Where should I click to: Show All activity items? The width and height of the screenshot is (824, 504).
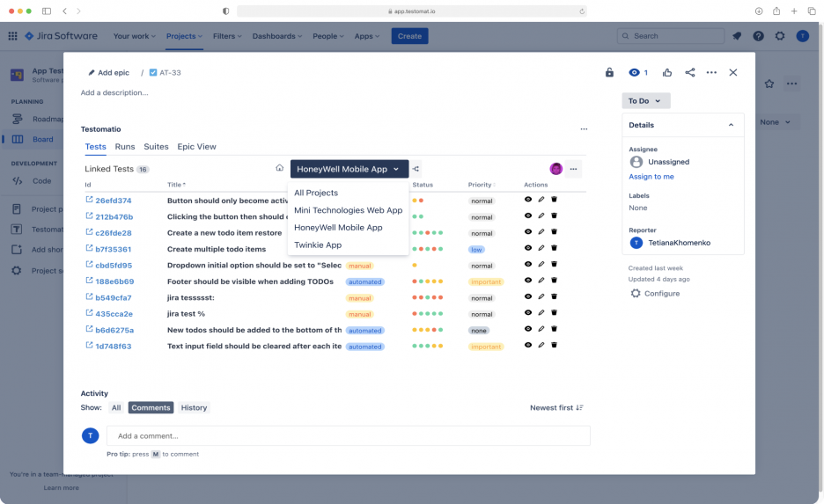point(116,407)
